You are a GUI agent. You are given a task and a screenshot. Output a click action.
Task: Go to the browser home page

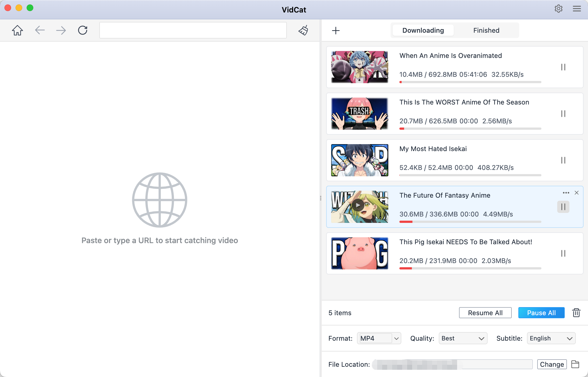point(17,30)
